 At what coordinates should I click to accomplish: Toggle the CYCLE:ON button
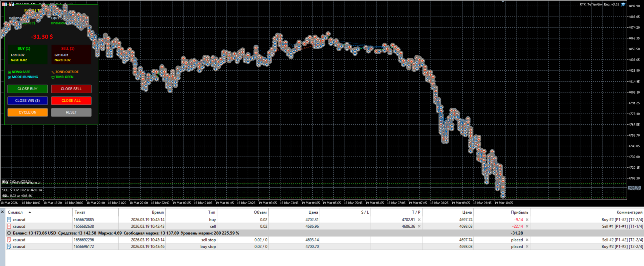tap(27, 112)
